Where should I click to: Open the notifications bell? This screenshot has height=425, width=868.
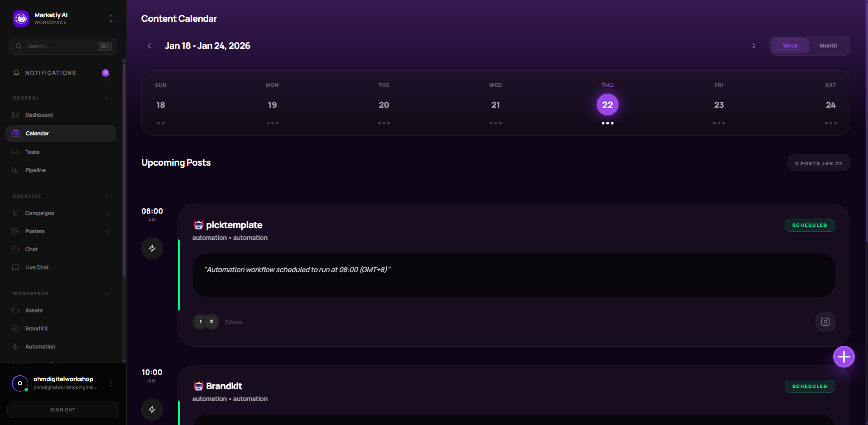16,72
